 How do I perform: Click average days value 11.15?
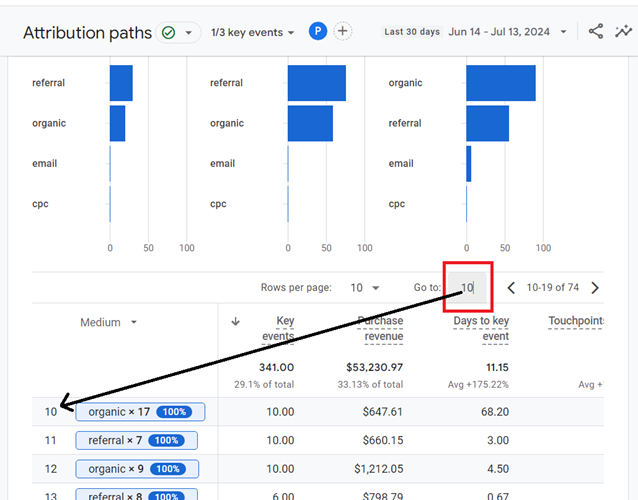pos(498,367)
